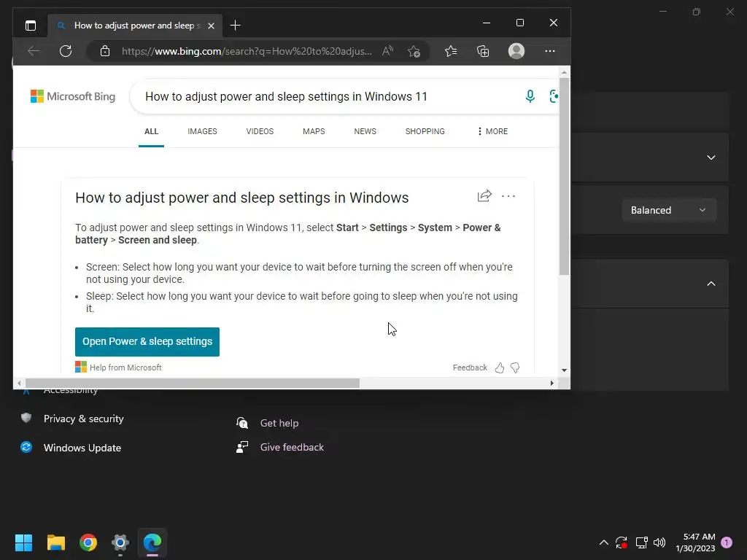
Task: Open clock showing 5:47 AM
Action: [x=695, y=542]
